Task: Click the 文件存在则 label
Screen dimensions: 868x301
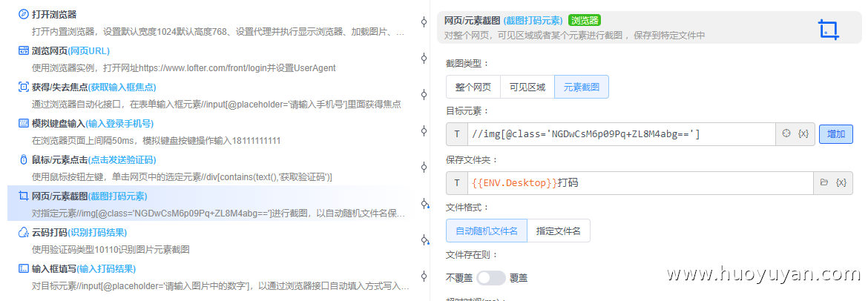Action: 472,255
